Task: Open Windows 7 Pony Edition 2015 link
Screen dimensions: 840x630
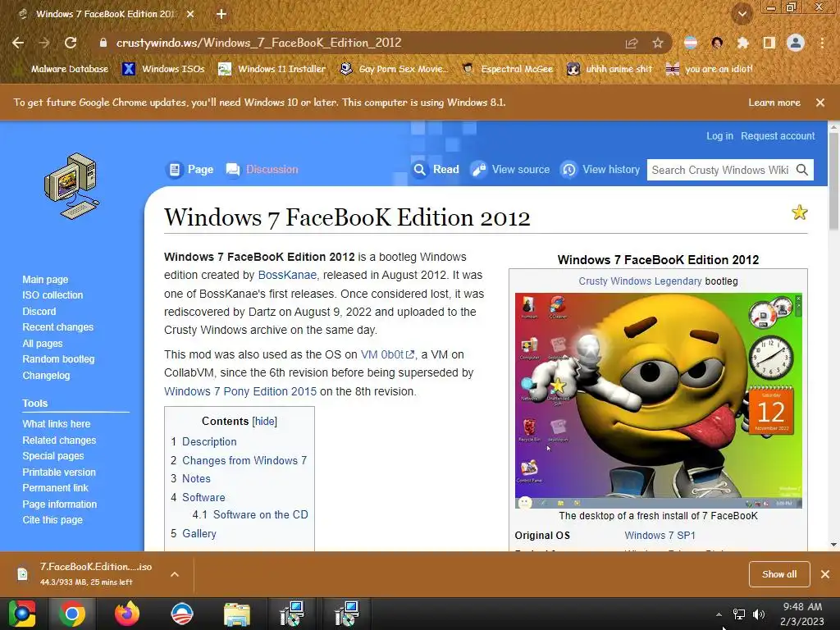Action: (240, 391)
